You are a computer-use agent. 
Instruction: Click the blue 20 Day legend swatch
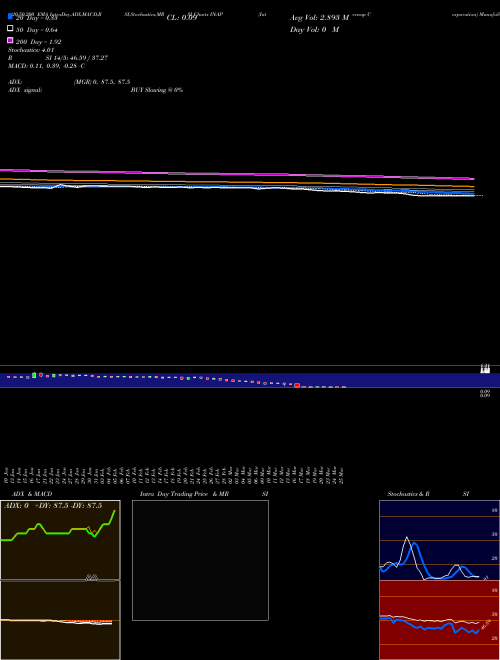pos(10,16)
